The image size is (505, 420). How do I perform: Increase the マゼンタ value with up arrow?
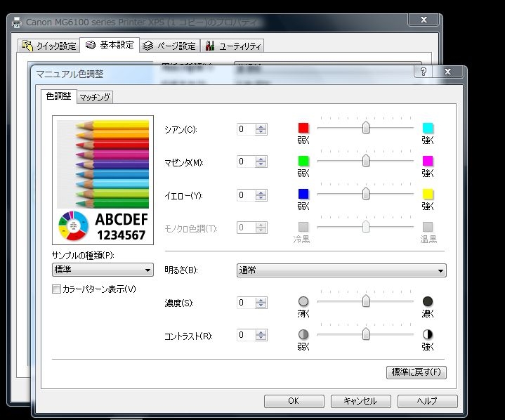click(261, 159)
